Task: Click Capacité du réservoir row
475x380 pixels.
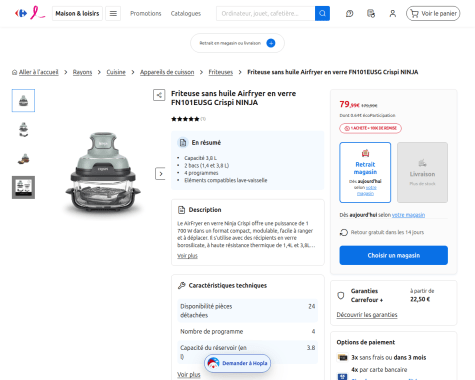Action: pos(247,352)
